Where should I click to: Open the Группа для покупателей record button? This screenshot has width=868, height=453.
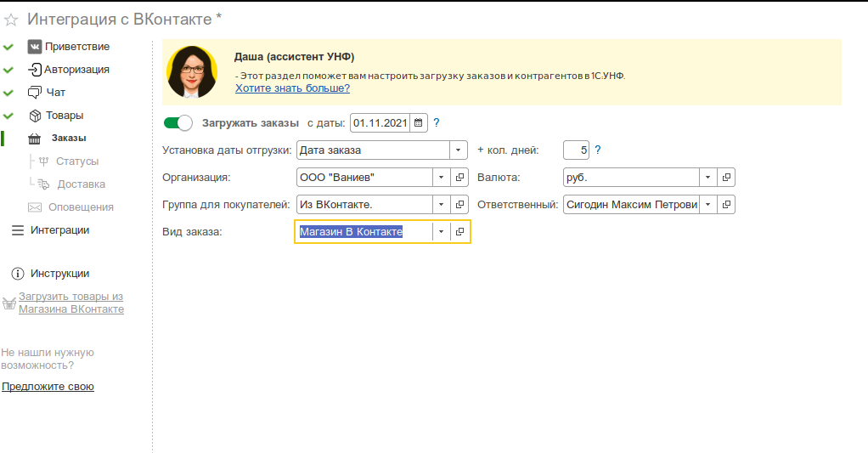point(459,204)
